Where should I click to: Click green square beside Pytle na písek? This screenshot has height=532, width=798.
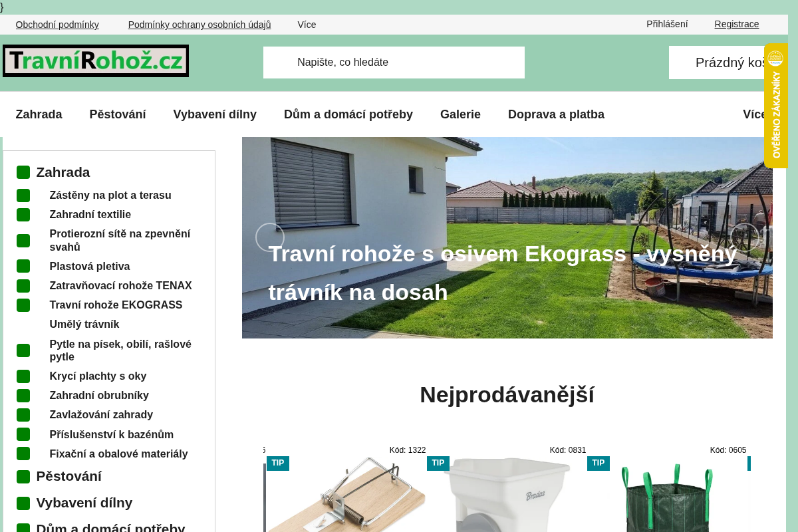pyautogui.click(x=23, y=350)
